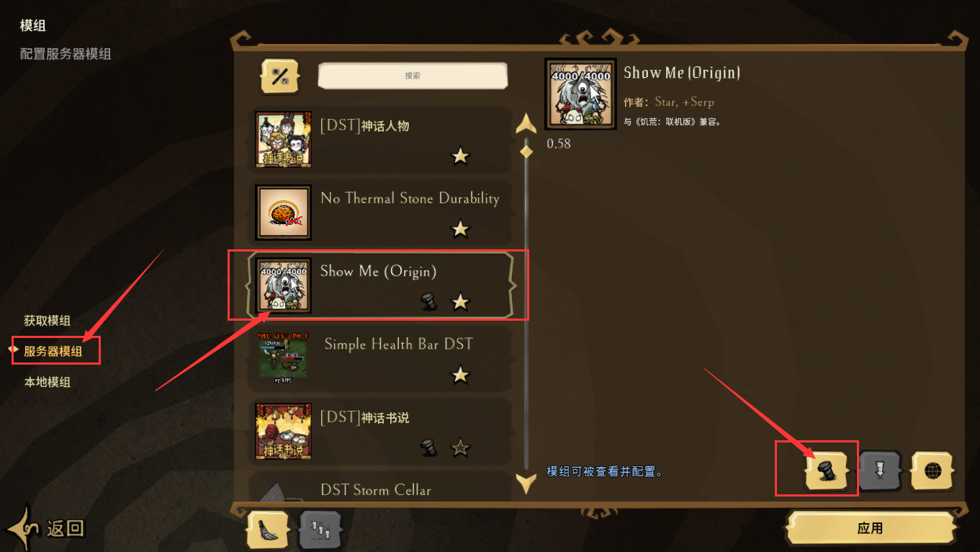Select 服务器模组 in the left menu
This screenshot has height=552, width=980.
point(53,352)
